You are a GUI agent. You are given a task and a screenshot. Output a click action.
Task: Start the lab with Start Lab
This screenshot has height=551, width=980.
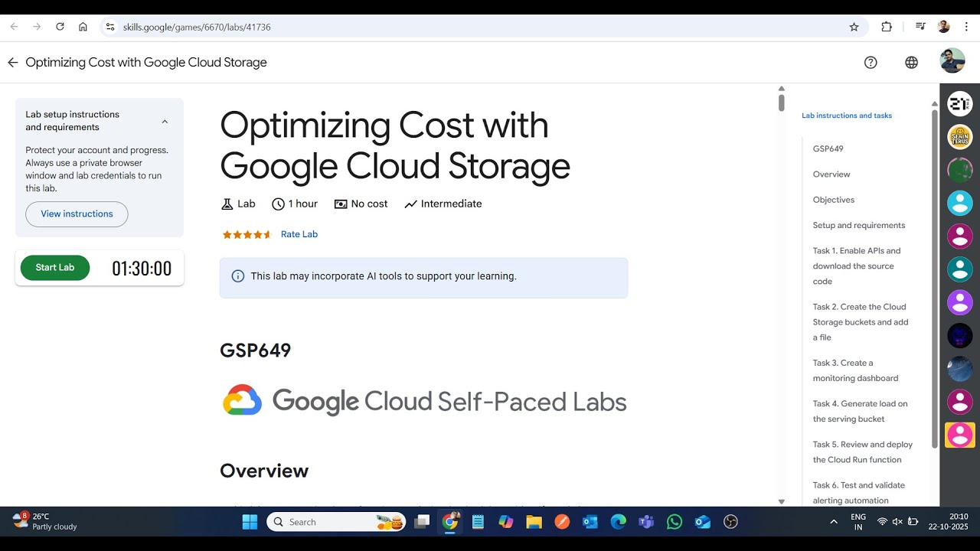(55, 268)
